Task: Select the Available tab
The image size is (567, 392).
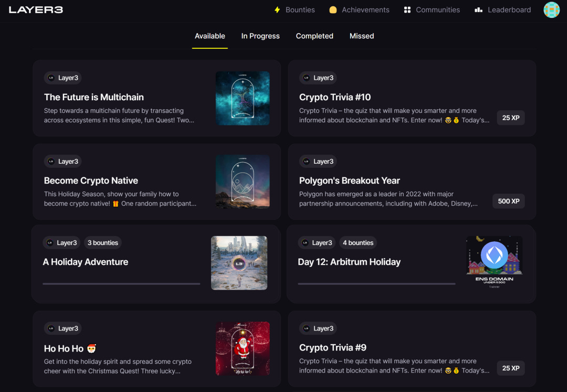Action: coord(209,36)
